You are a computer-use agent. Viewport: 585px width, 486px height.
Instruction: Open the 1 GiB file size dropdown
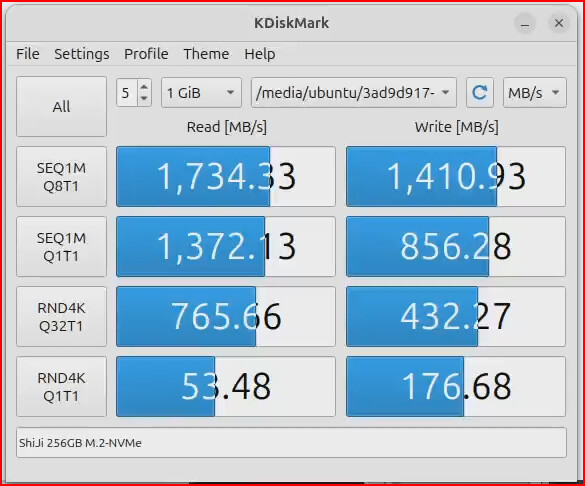pyautogui.click(x=201, y=93)
